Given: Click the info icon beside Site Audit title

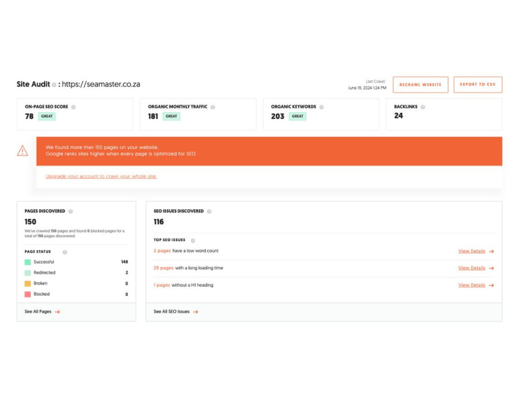Looking at the screenshot, I should pos(54,85).
